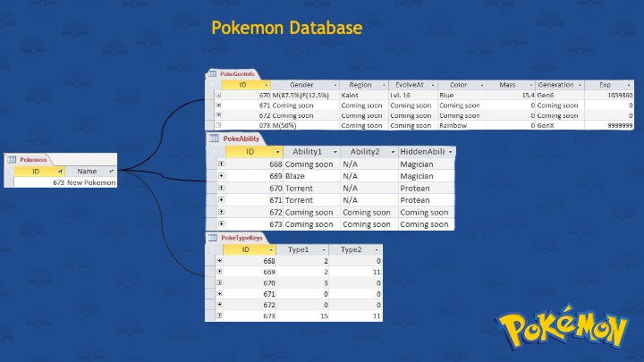Select the 'Gen6' generation cell
The height and width of the screenshot is (362, 644).
(x=560, y=96)
